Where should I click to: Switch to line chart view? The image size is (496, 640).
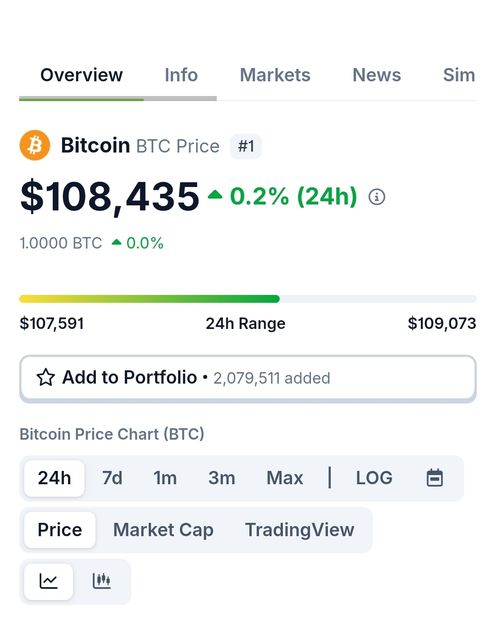49,581
